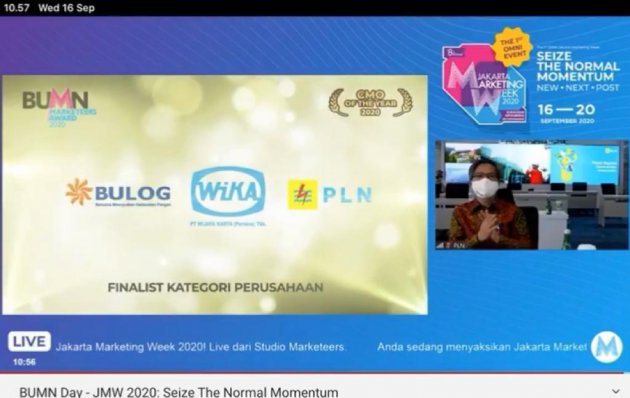630x398 pixels.
Task: Click the Marketeers M logo in the ticker
Action: pyautogui.click(x=607, y=347)
